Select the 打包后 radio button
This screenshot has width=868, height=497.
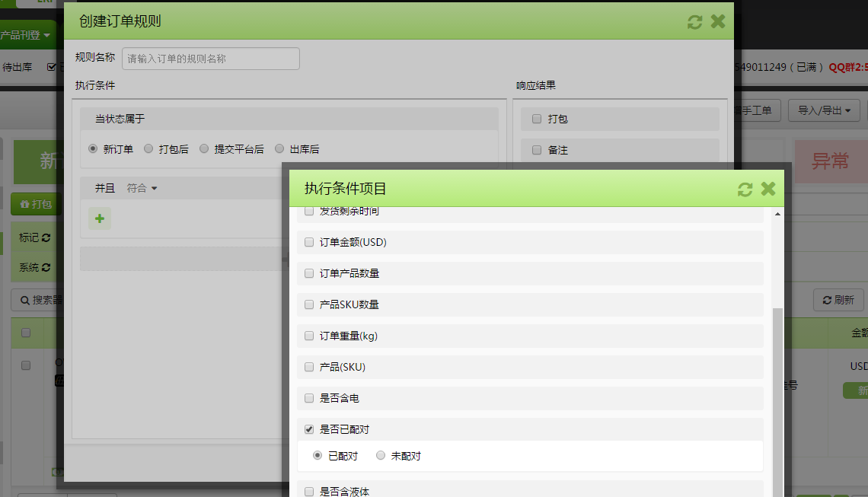pos(148,148)
